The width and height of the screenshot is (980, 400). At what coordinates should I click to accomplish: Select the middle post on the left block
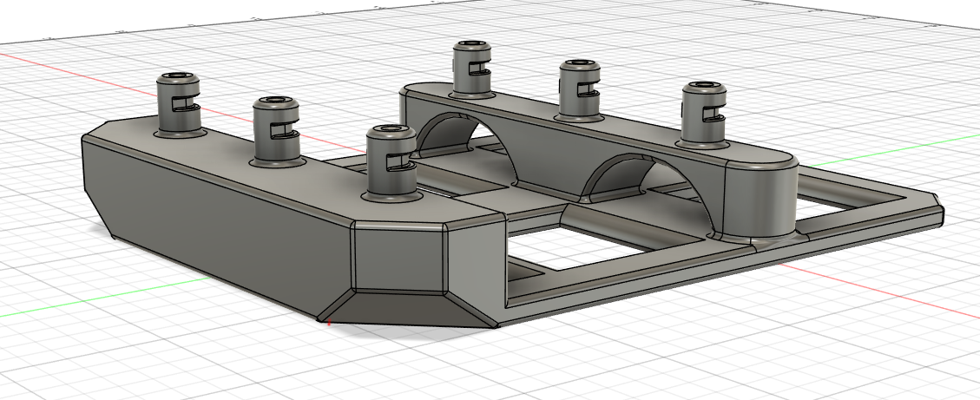pyautogui.click(x=276, y=131)
